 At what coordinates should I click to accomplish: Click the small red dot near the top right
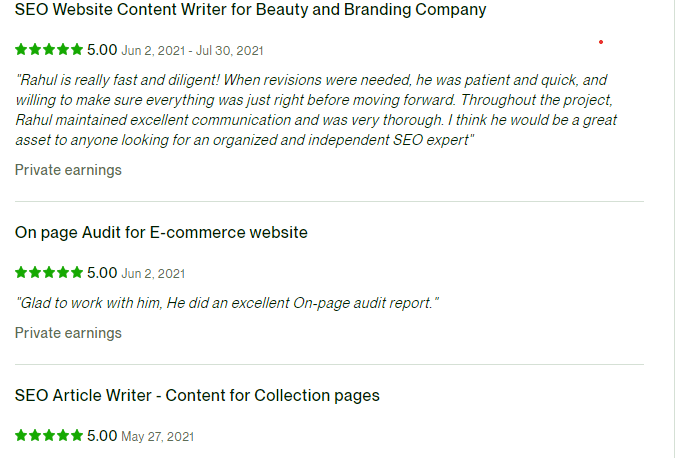[600, 42]
